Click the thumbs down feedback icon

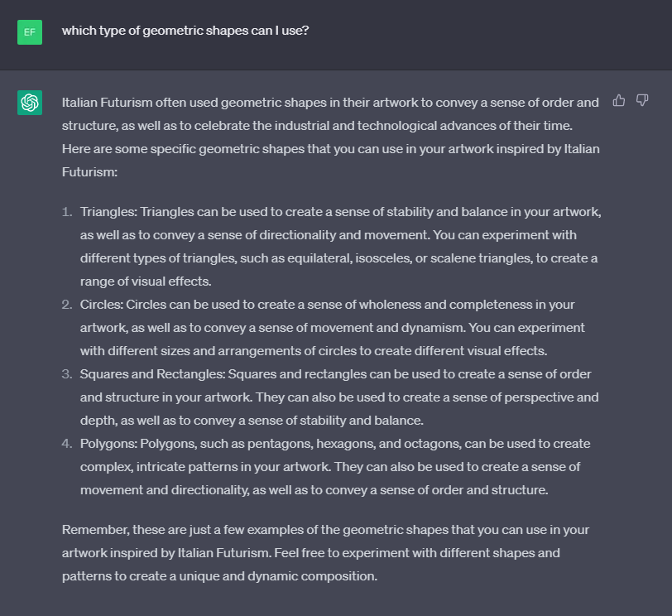tap(642, 101)
